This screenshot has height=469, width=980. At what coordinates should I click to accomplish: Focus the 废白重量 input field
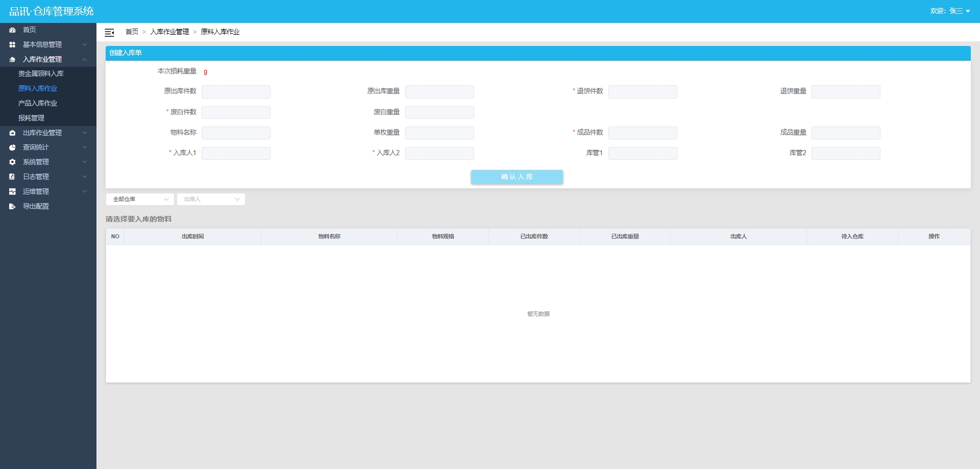coord(439,112)
